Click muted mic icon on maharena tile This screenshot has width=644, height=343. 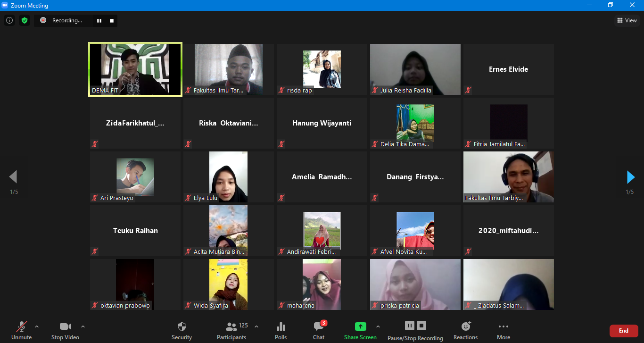(x=282, y=305)
